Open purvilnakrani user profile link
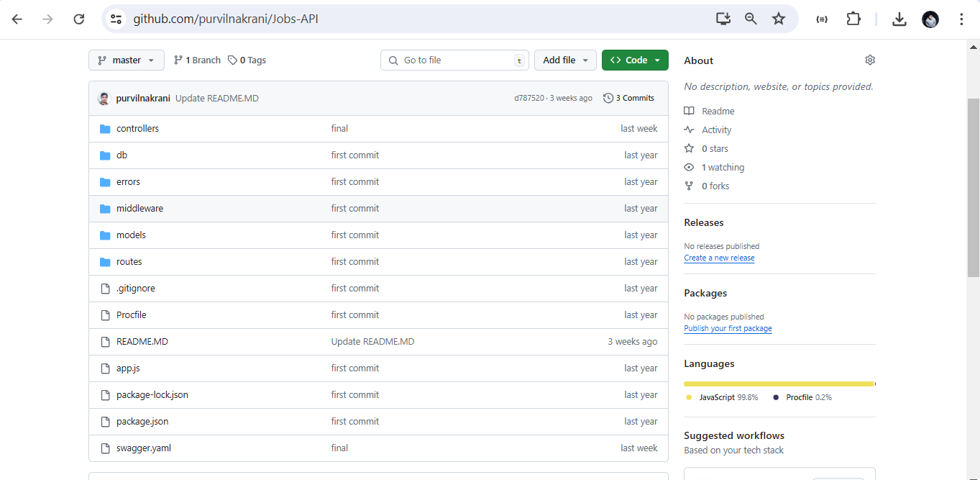Viewport: 980px width, 480px height. 143,99
